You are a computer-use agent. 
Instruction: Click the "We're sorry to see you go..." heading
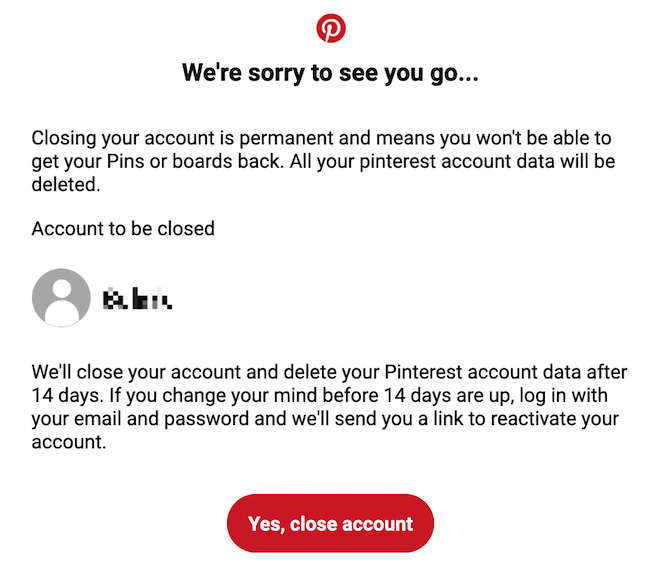[x=330, y=73]
